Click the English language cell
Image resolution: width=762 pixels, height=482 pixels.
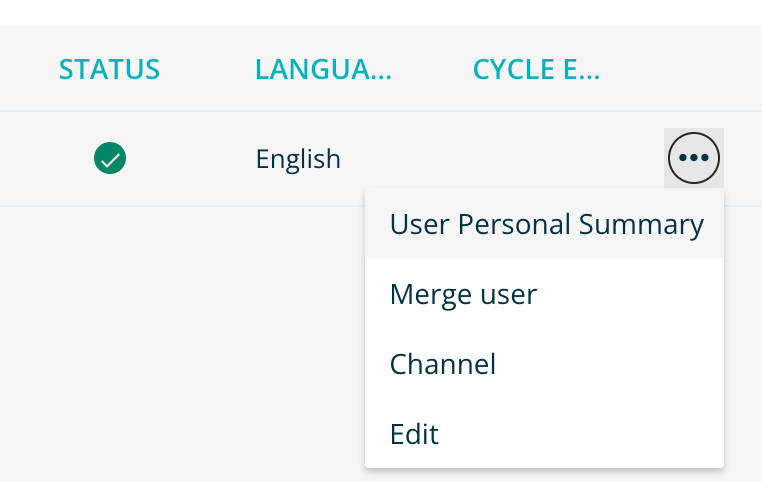(298, 159)
